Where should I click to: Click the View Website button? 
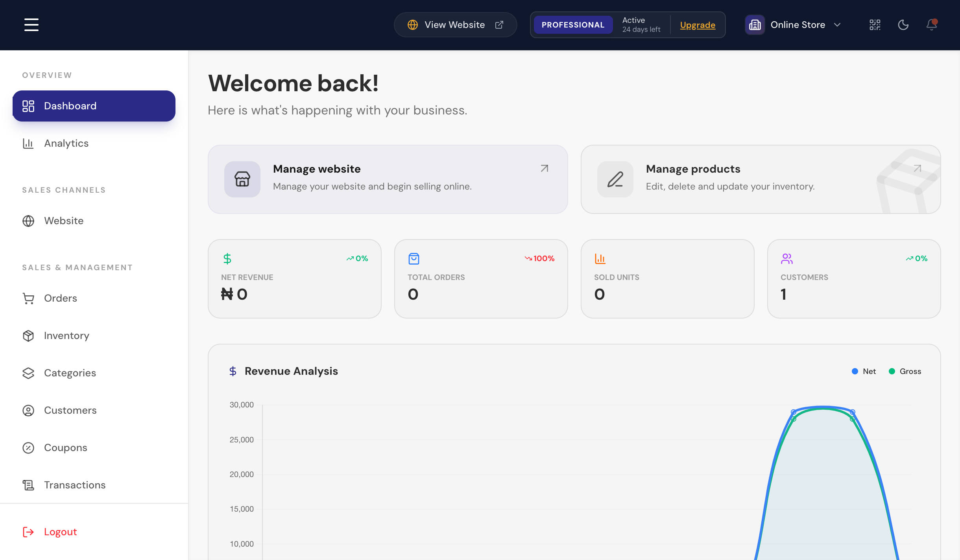pos(455,25)
